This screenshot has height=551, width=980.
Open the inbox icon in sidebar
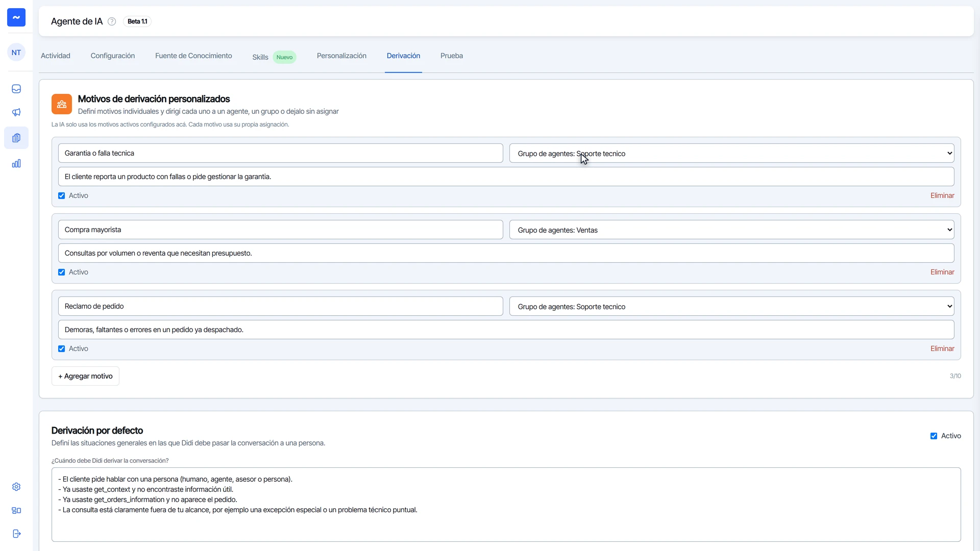[x=16, y=89]
